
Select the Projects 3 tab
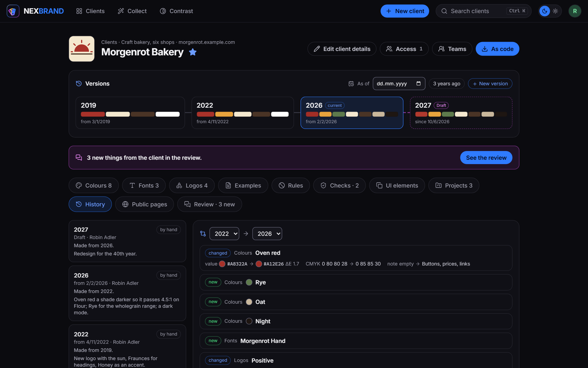tap(454, 185)
